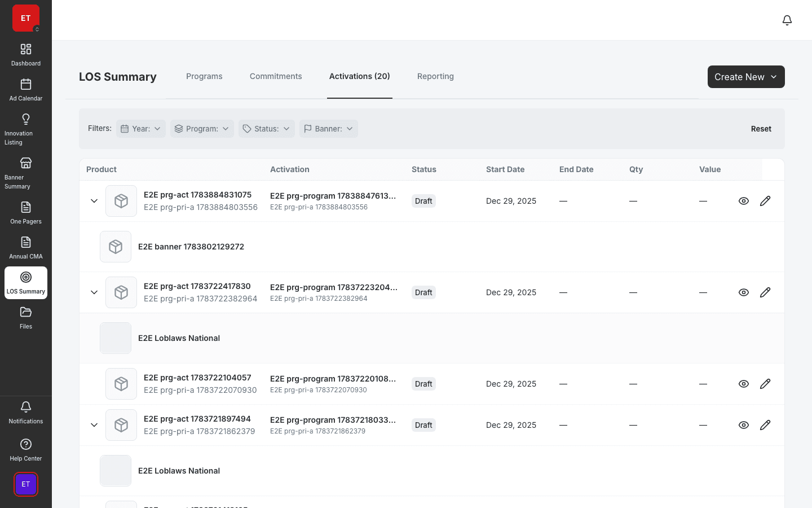The height and width of the screenshot is (508, 812).
Task: Open Notifications in sidebar
Action: [x=26, y=413]
